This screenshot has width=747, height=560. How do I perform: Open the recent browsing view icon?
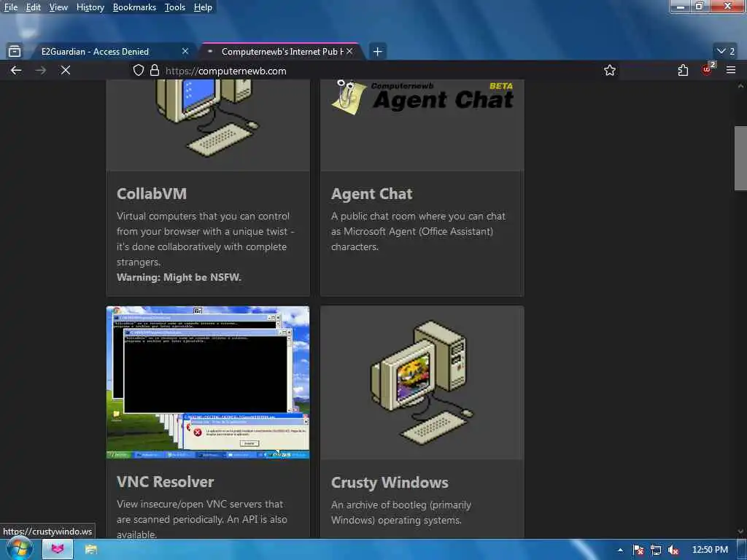pos(15,51)
